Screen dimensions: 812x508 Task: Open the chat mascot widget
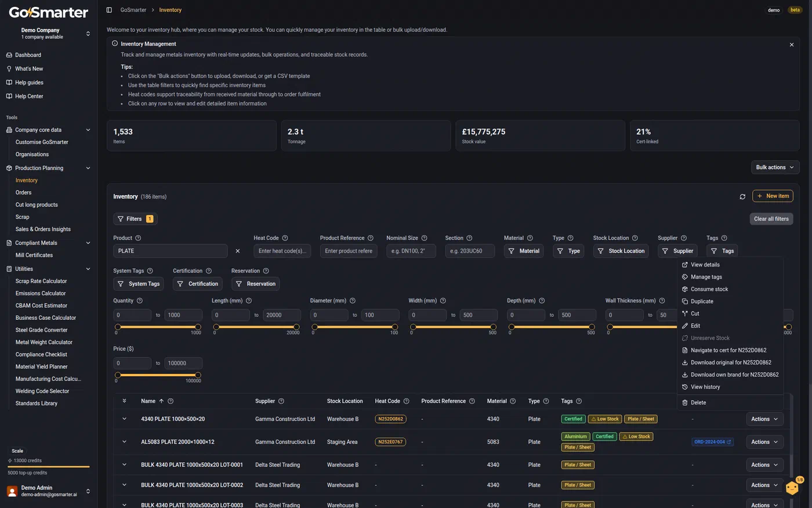coord(792,487)
